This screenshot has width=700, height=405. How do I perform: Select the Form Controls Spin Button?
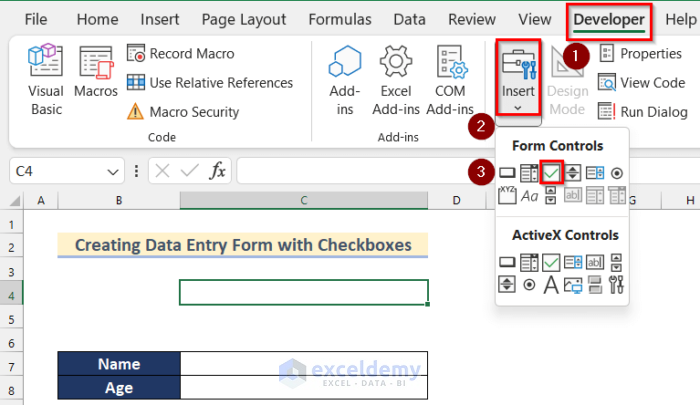point(573,173)
